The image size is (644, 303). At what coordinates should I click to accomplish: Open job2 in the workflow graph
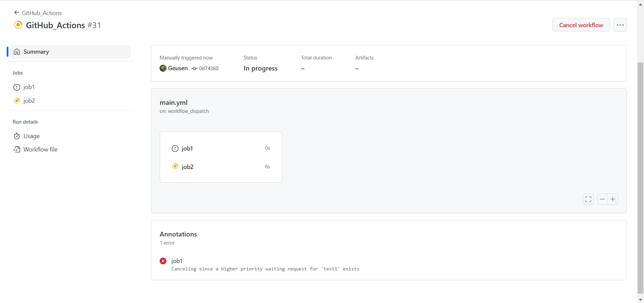pyautogui.click(x=187, y=167)
